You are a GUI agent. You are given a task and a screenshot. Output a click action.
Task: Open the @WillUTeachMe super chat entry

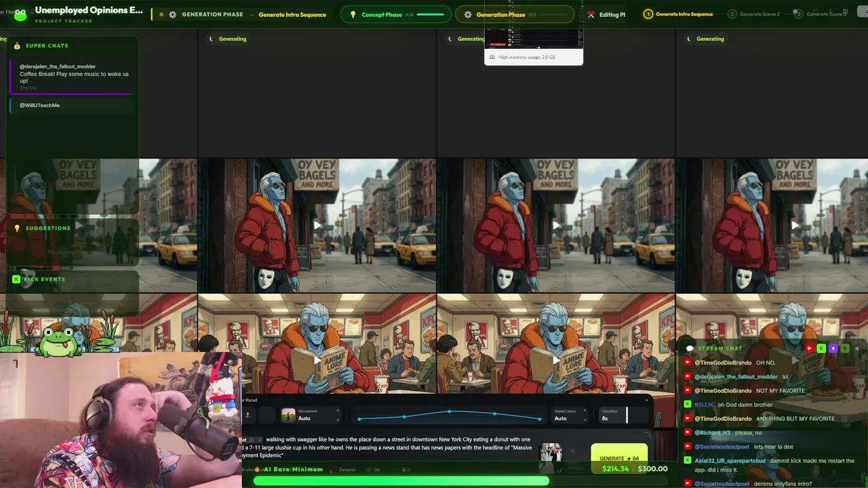click(73, 105)
